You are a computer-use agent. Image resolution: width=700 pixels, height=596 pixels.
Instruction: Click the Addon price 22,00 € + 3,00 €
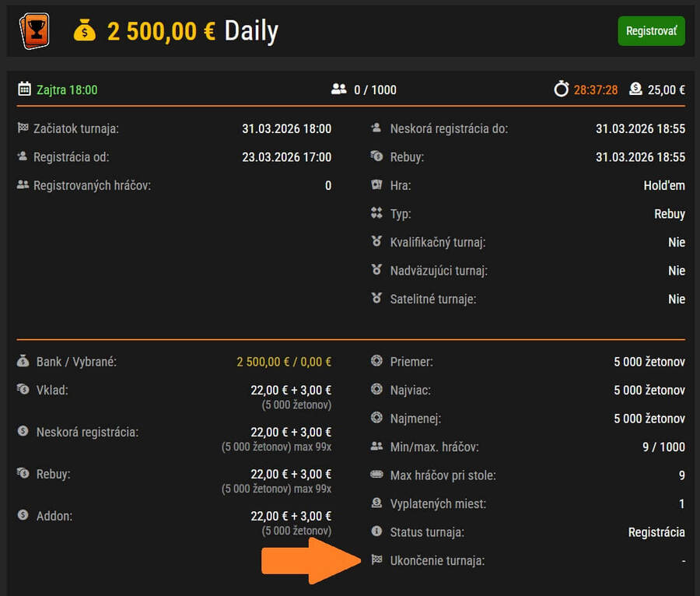tap(291, 517)
